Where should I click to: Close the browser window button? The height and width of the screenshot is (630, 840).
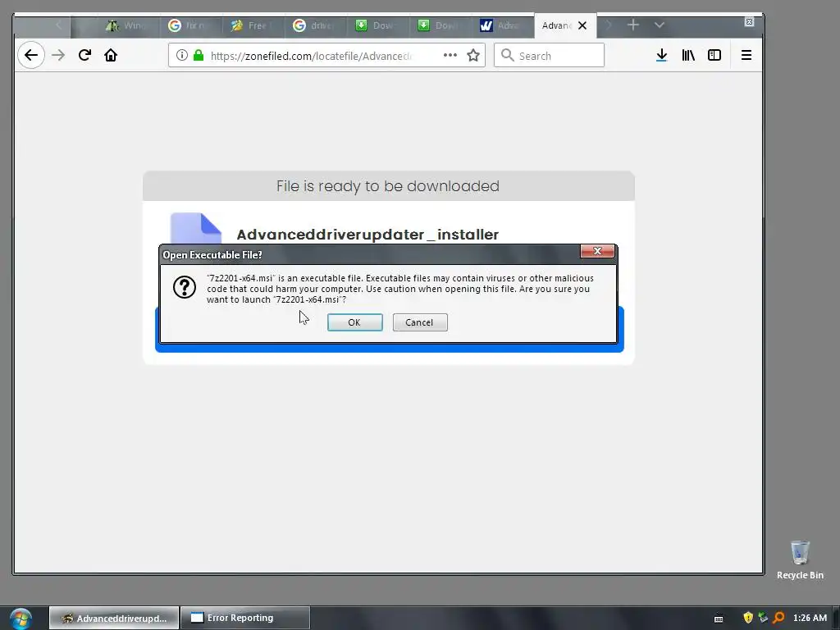749,21
